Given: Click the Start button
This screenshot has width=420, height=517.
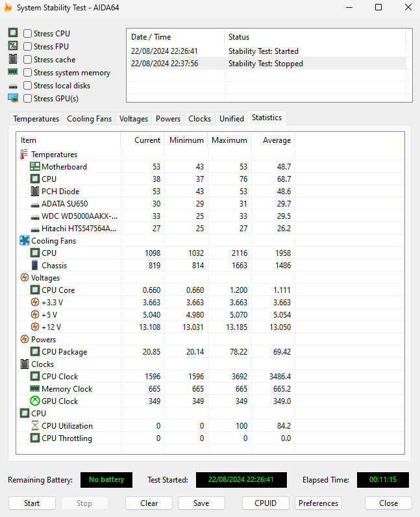Looking at the screenshot, I should click(x=32, y=503).
